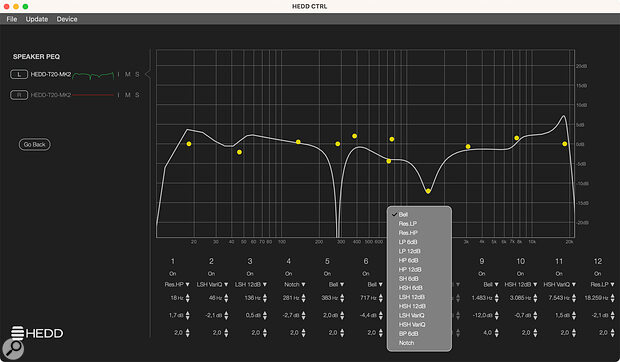This screenshot has width=620, height=362.
Task: Open band 1 Res.HP filter type dropdown
Action: click(x=177, y=285)
